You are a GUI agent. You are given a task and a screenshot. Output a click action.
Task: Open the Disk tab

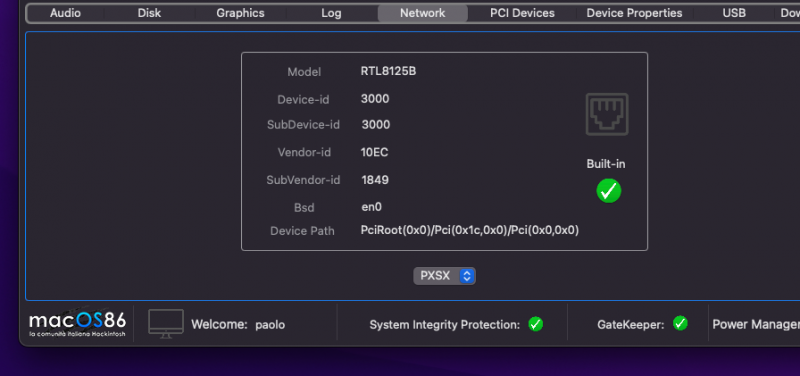[149, 13]
